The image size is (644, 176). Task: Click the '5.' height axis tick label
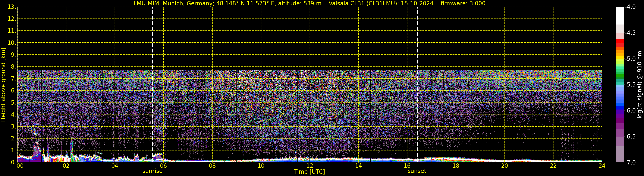point(13,102)
